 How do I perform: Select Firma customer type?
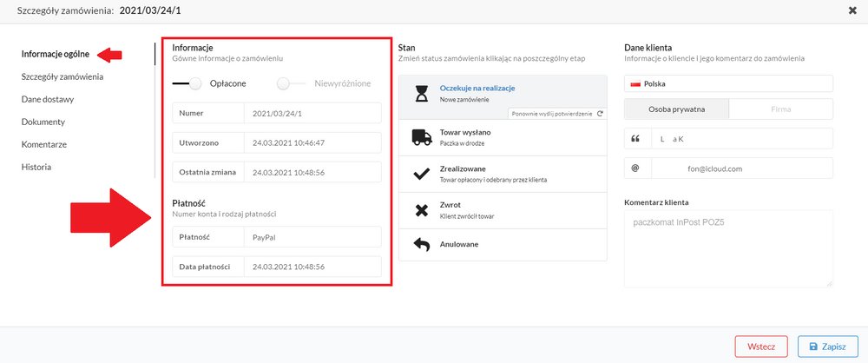(780, 109)
